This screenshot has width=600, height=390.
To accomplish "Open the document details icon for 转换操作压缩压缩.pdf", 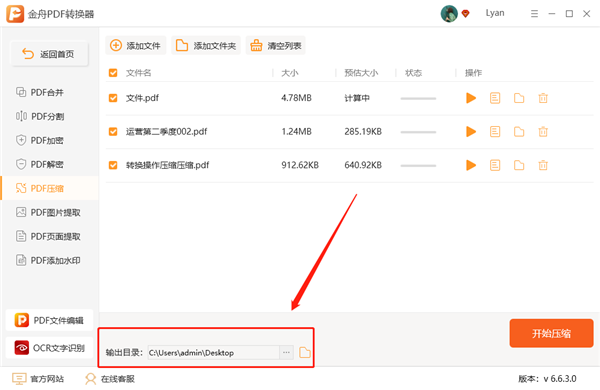I will [495, 165].
